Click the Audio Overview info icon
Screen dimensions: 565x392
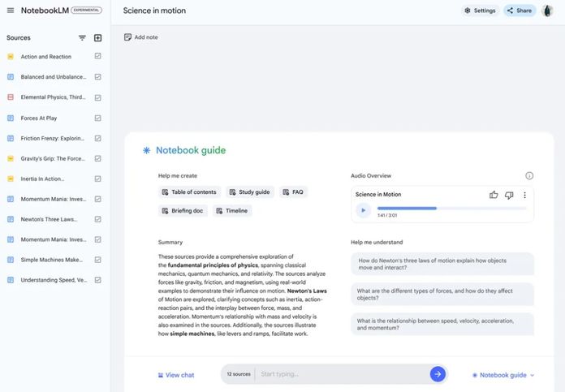pyautogui.click(x=529, y=176)
